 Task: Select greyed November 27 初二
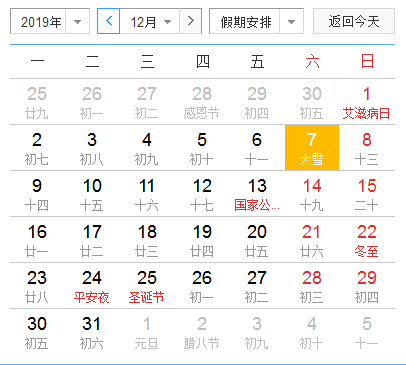(147, 102)
